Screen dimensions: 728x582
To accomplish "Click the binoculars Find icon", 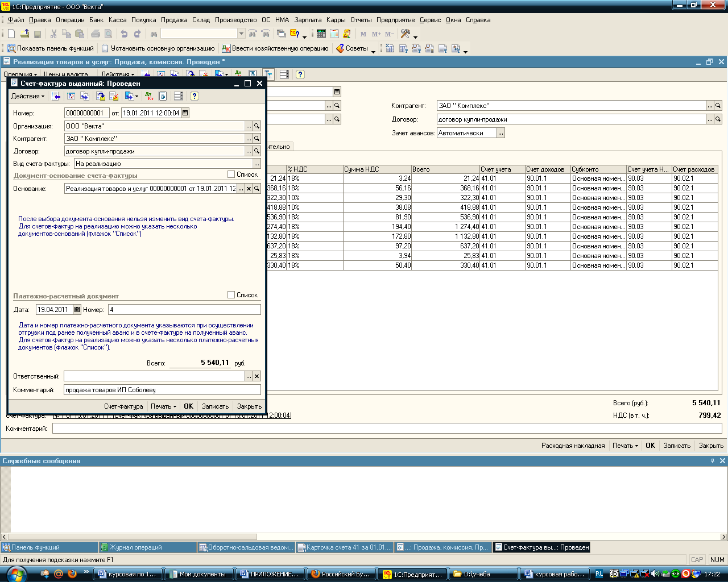I will pyautogui.click(x=154, y=34).
